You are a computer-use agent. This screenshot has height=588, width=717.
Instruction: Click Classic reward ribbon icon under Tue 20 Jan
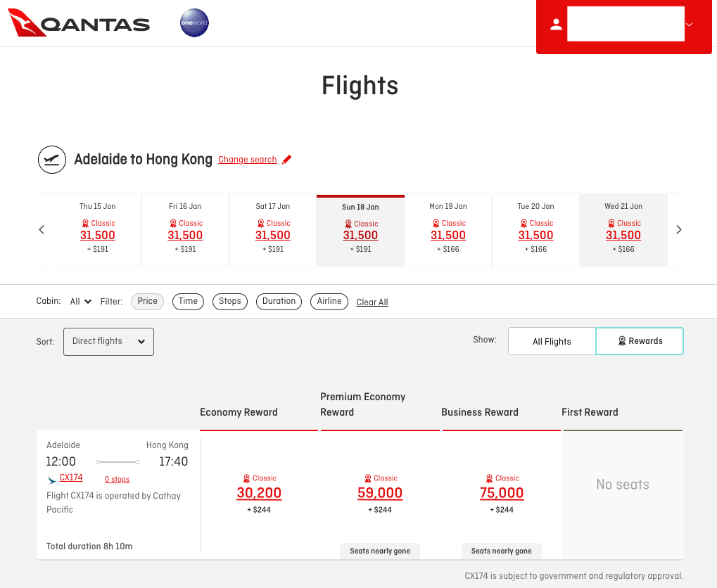click(x=524, y=223)
